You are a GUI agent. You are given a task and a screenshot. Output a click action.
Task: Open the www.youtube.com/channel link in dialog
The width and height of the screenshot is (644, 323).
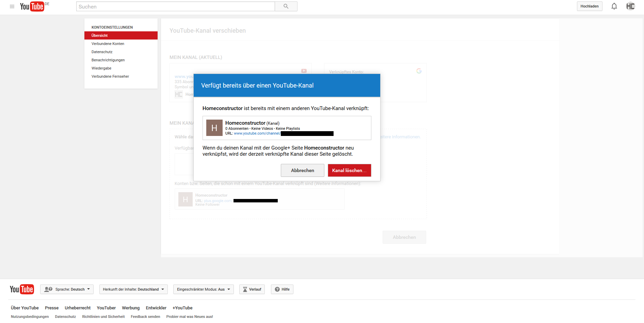click(x=257, y=134)
